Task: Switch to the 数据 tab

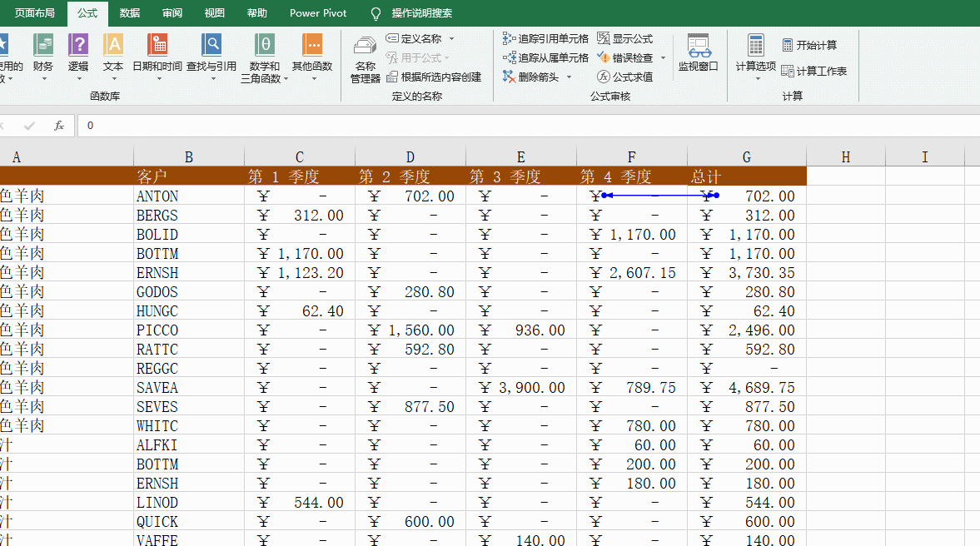Action: 129,13
